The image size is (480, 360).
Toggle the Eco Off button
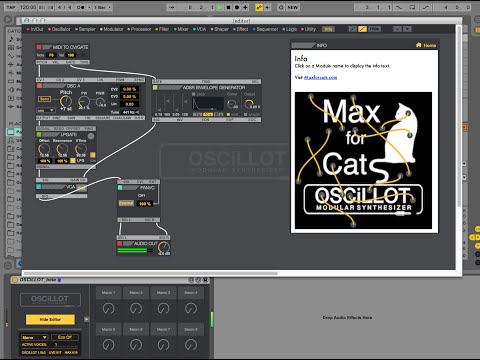click(65, 337)
